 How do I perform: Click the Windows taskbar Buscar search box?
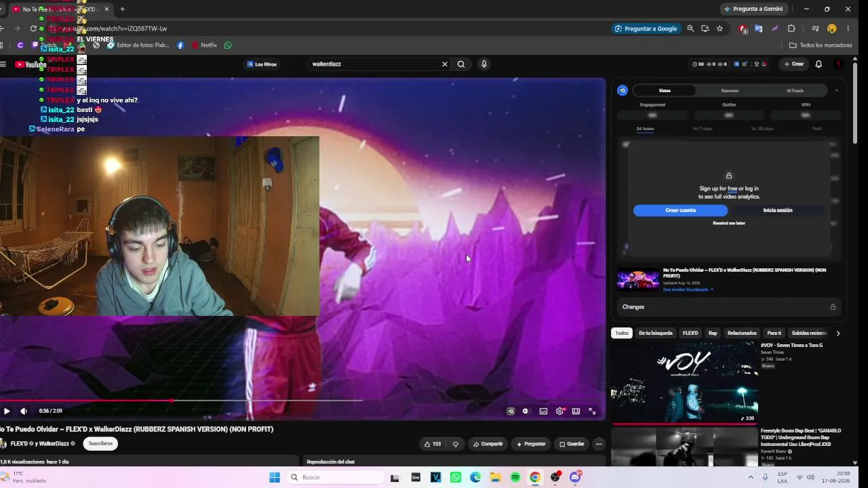[336, 477]
